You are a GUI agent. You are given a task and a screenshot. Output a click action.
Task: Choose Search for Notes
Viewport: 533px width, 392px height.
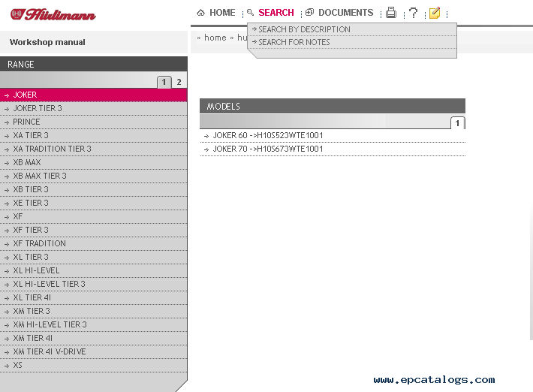click(x=352, y=42)
